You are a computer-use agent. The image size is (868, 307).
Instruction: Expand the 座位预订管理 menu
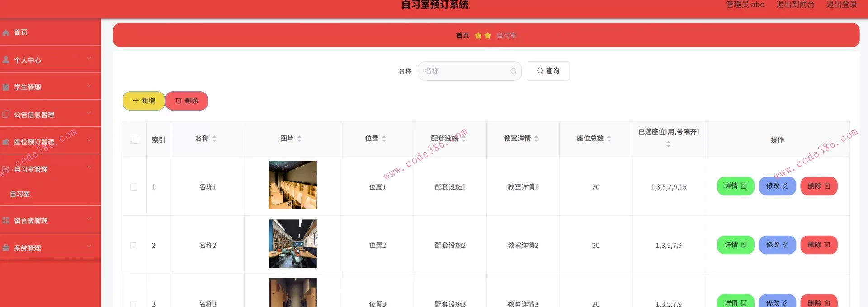coord(50,141)
